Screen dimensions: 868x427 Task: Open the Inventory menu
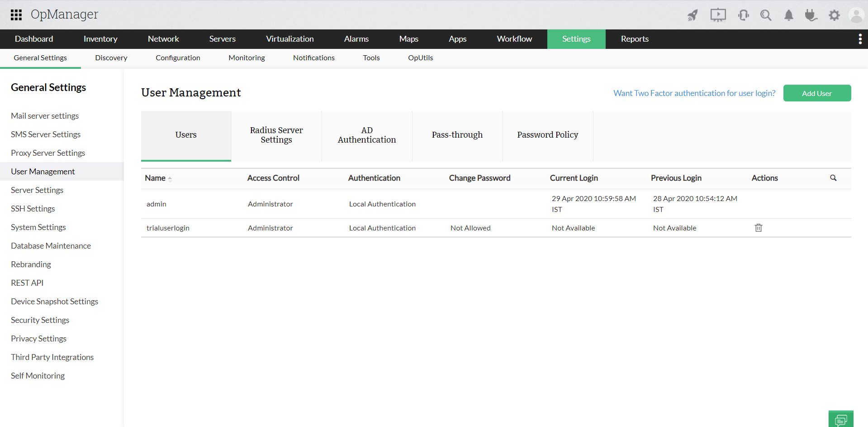[x=100, y=39]
